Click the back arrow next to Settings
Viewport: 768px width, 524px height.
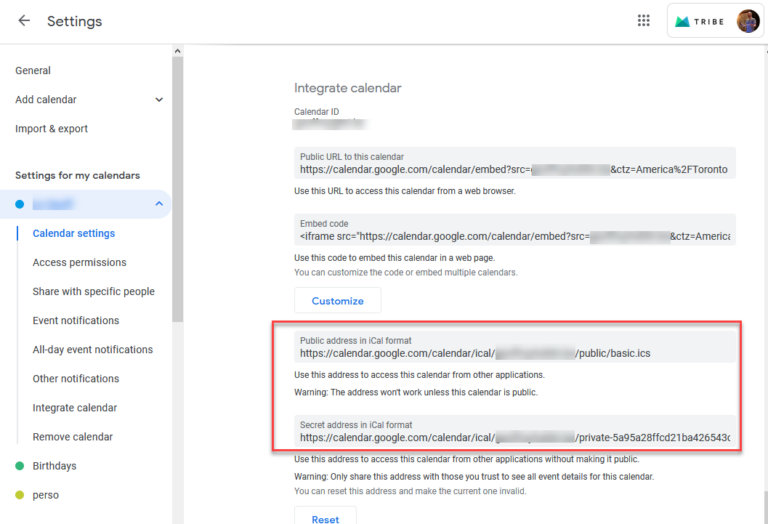24,21
